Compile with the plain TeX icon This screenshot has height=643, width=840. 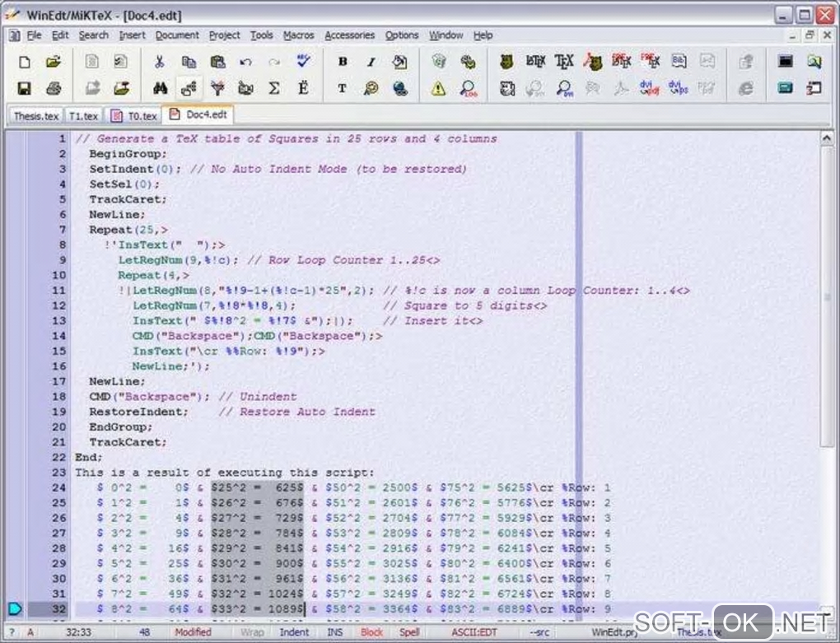click(563, 62)
